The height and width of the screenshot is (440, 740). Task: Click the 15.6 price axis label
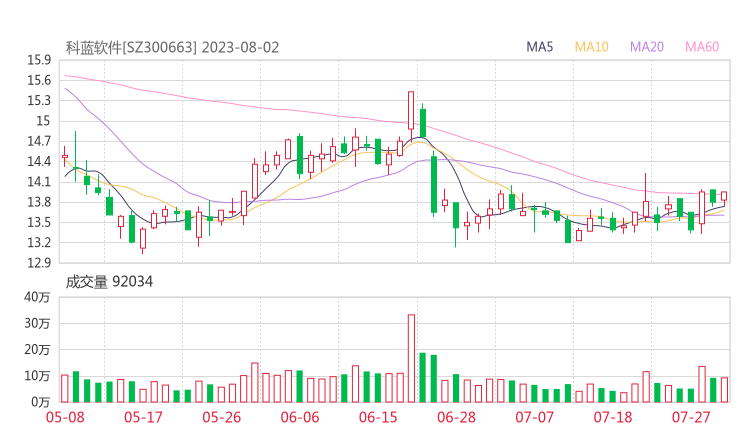(x=39, y=81)
